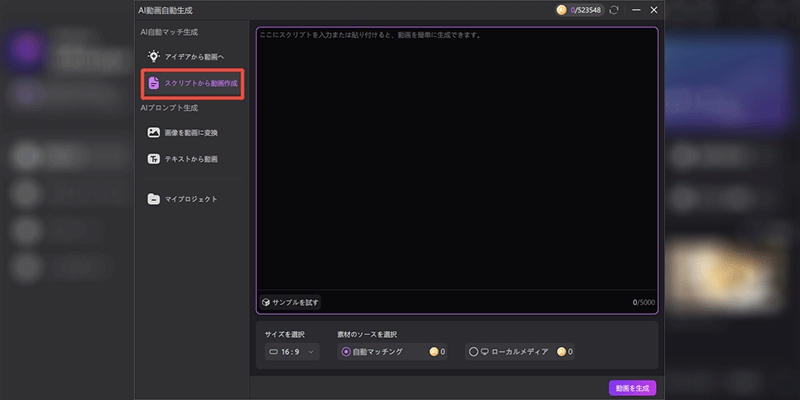Open 画像を動画に変換 option
This screenshot has width=800, height=400.
pos(192,133)
